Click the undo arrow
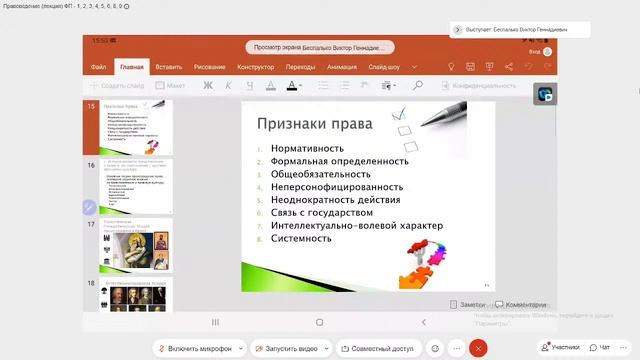 tap(529, 67)
